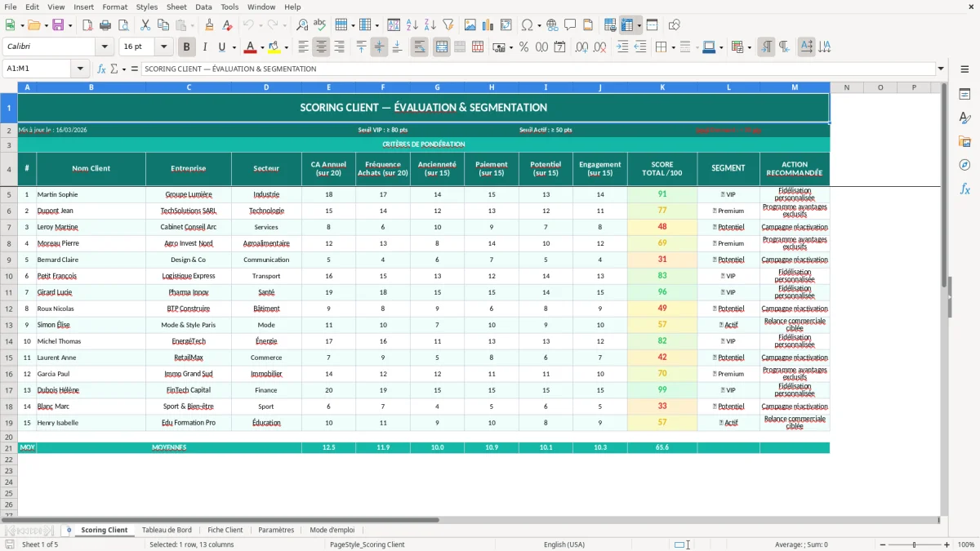Switch to Fiche Client sheet tab

[225, 530]
